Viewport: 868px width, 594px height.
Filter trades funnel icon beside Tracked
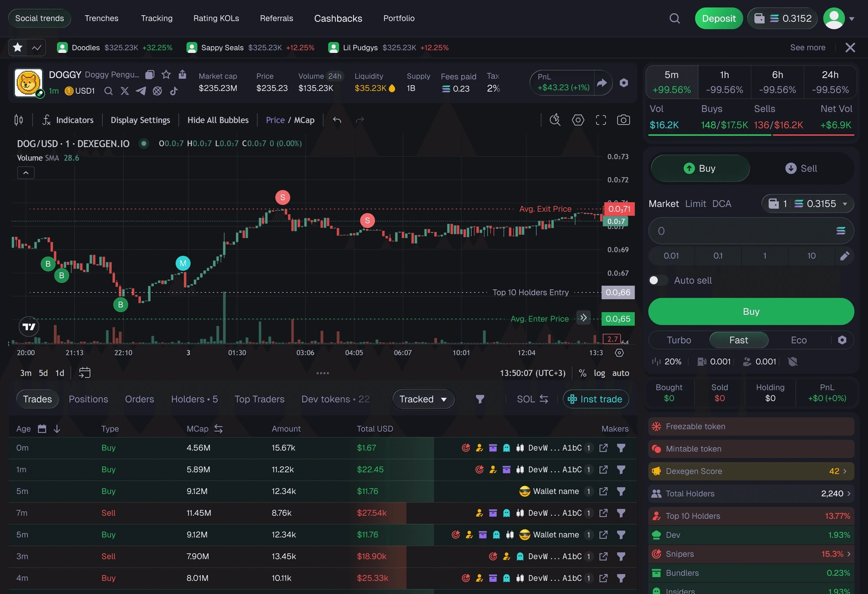(x=480, y=399)
